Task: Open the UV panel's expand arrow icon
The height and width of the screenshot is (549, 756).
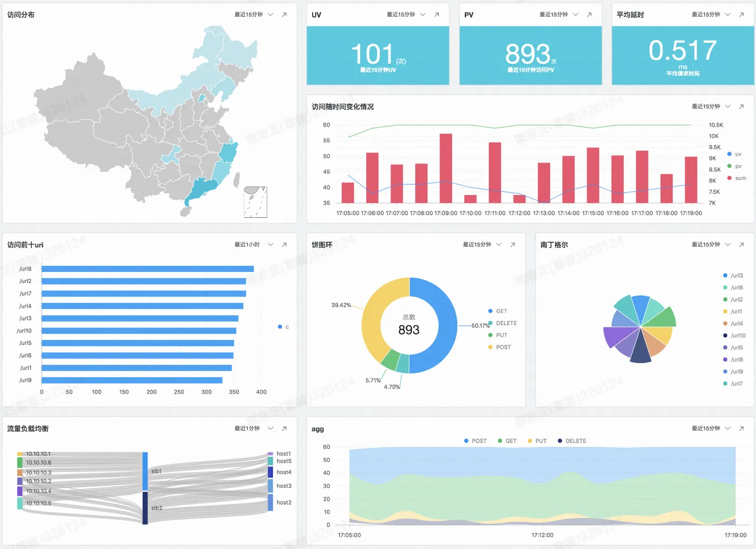Action: (x=436, y=15)
